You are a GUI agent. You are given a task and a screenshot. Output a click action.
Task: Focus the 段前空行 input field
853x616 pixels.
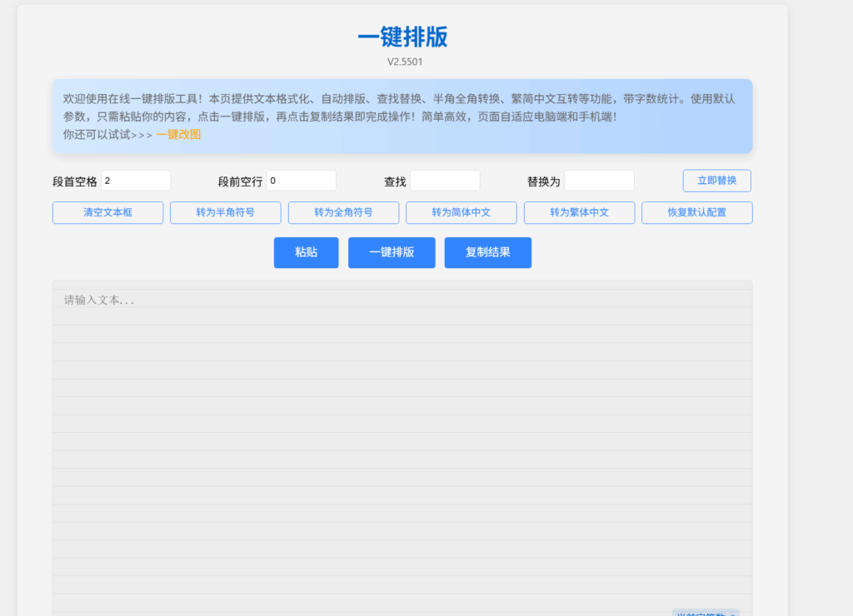coord(302,181)
